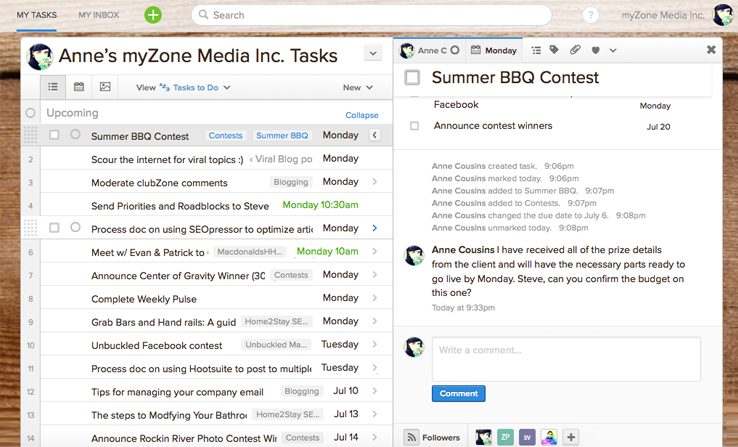Click drag handle beside Process doc SEOpressor row
This screenshot has height=447, width=738.
point(30,228)
